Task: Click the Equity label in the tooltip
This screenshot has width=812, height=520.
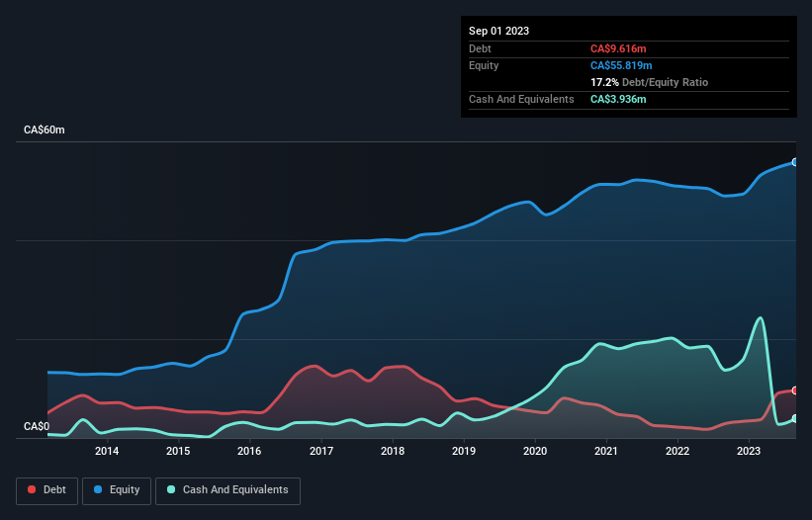Action: pyautogui.click(x=484, y=65)
